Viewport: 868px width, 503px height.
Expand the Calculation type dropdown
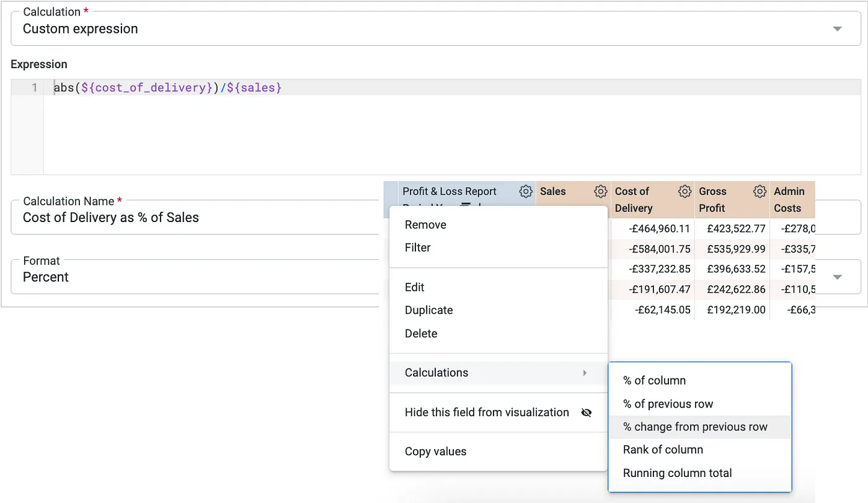tap(837, 29)
